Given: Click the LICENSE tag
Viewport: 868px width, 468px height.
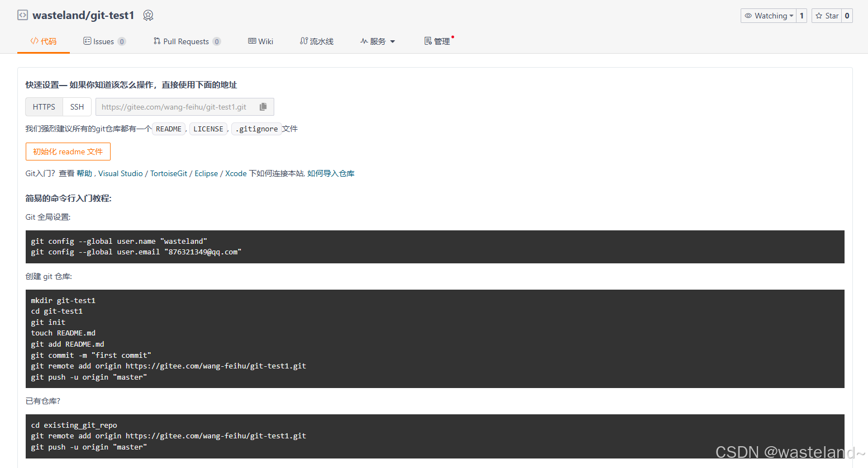Looking at the screenshot, I should tap(208, 129).
